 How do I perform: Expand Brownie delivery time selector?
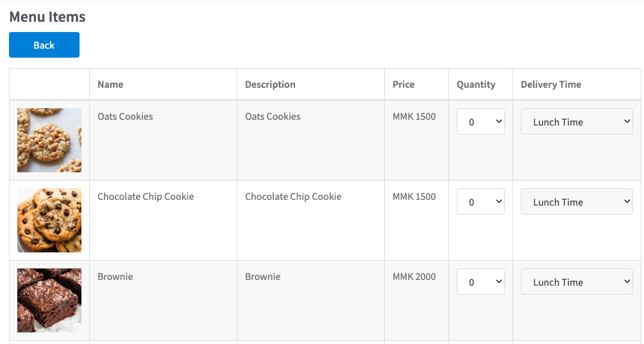[x=577, y=281]
